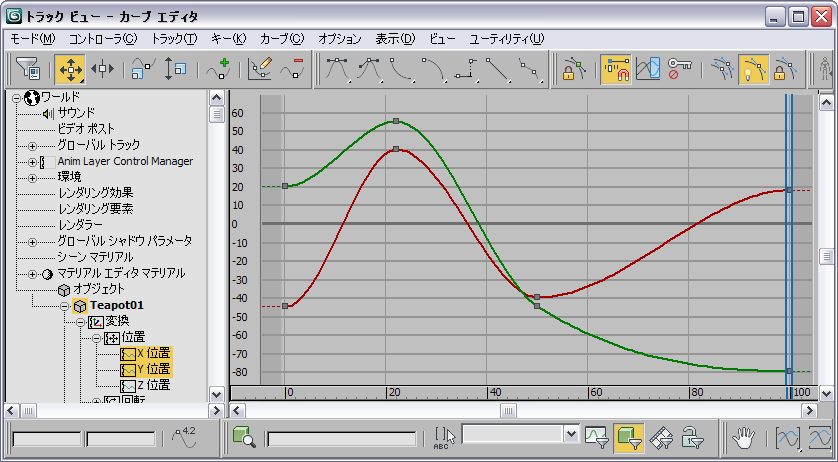
Task: Set tangents to Fast
Action: click(402, 70)
